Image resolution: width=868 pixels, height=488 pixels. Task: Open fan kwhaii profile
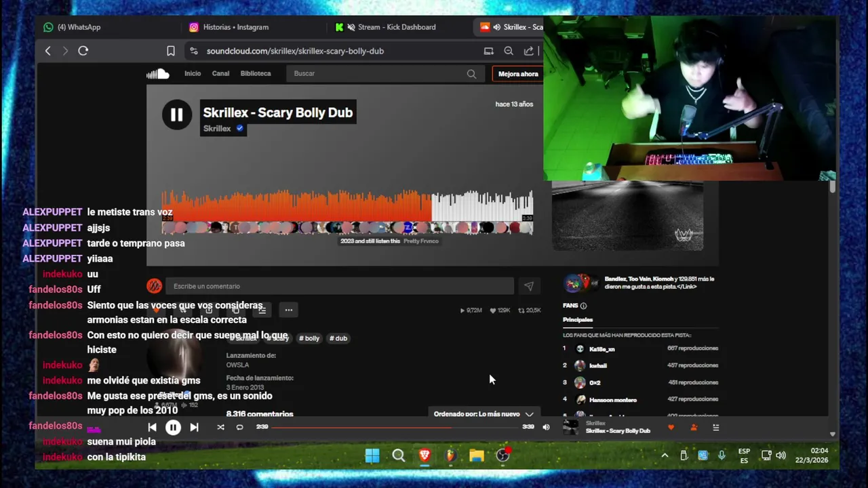[597, 365]
